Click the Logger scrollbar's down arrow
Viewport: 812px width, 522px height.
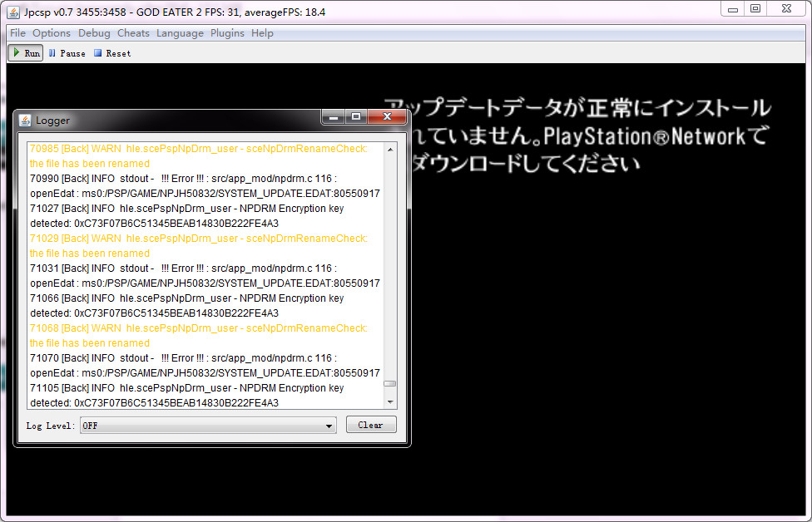(x=389, y=403)
